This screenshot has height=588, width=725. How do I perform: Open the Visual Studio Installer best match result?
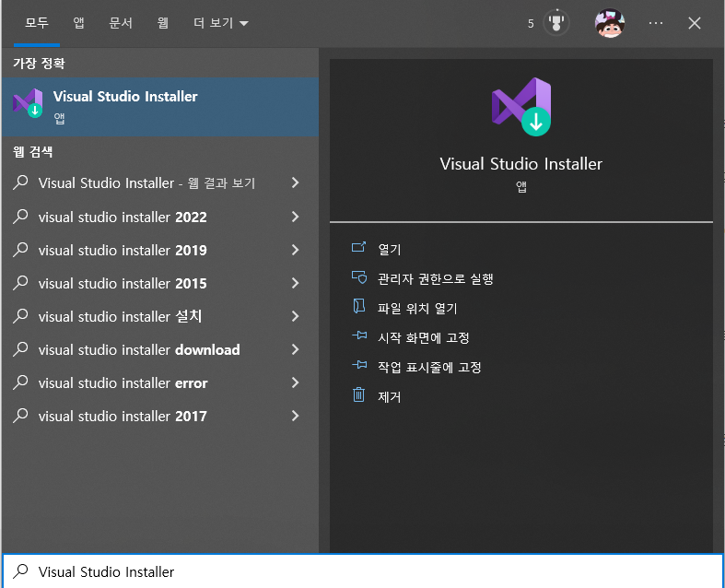[x=160, y=107]
